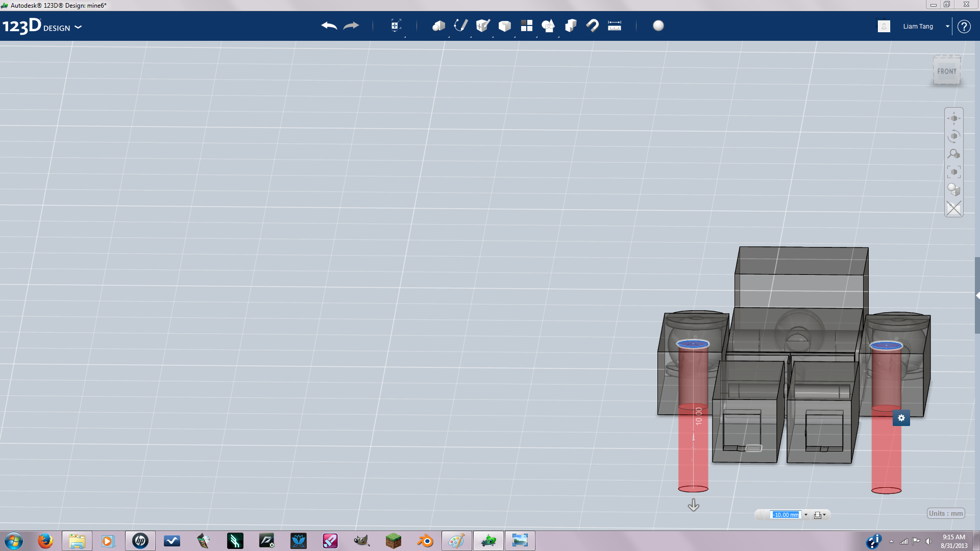980x551 pixels.
Task: Open Blender from the taskbar
Action: click(425, 541)
